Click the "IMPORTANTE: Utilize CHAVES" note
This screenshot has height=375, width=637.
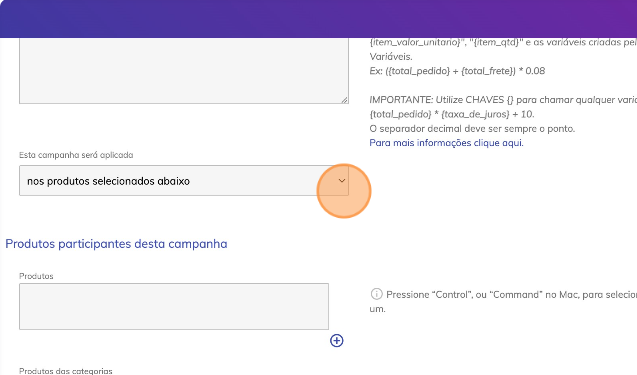pos(503,100)
